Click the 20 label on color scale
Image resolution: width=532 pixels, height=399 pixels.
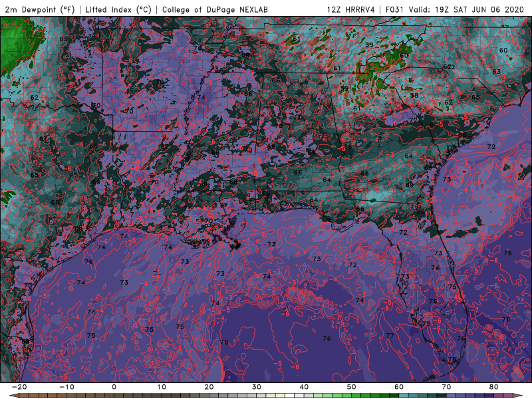tap(209, 387)
